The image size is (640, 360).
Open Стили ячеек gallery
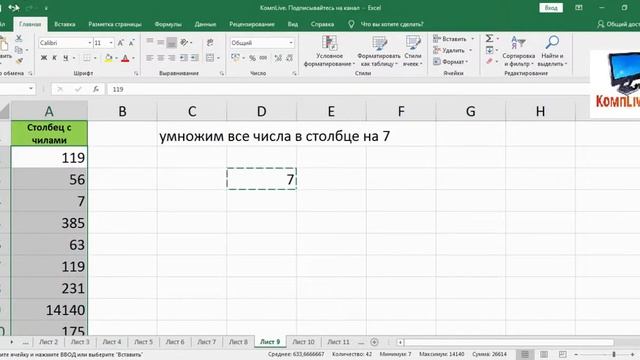413,51
